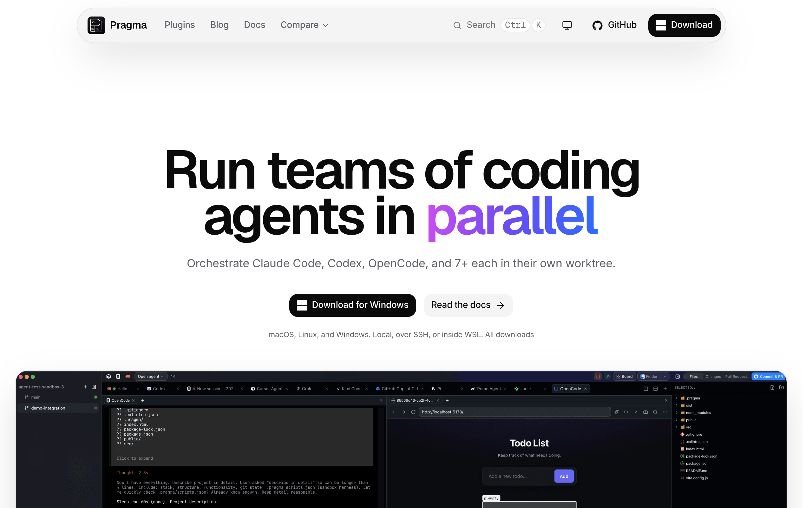The image size is (812, 508).
Task: Open the Finder dropdown arrow
Action: [665, 376]
